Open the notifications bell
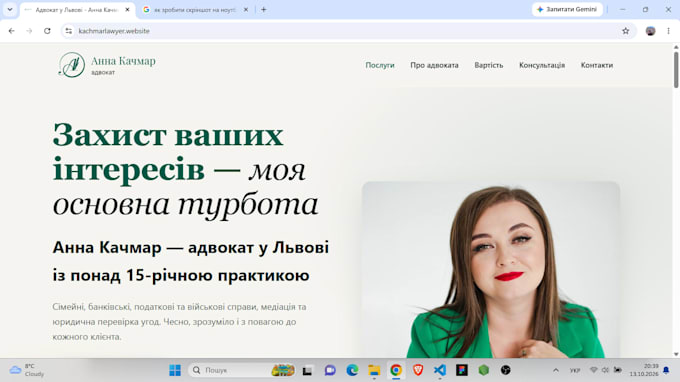The width and height of the screenshot is (680, 382). 667,370
